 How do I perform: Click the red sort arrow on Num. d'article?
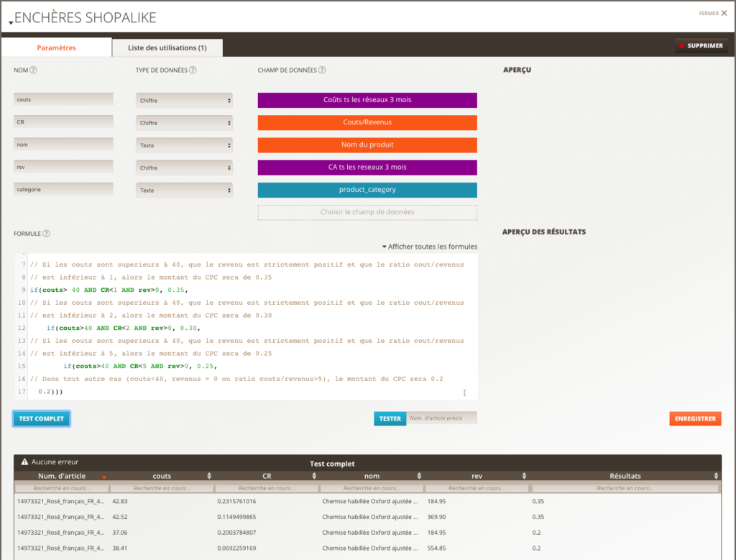click(104, 477)
